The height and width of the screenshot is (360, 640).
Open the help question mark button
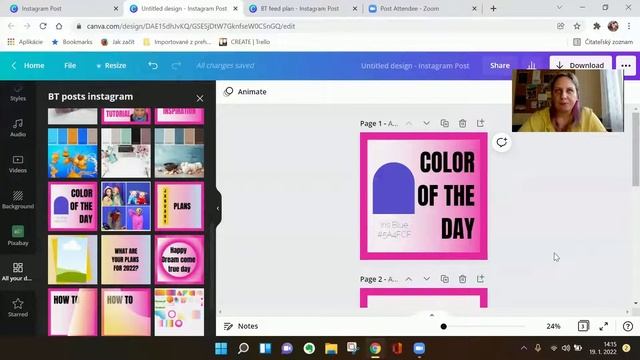pyautogui.click(x=628, y=326)
